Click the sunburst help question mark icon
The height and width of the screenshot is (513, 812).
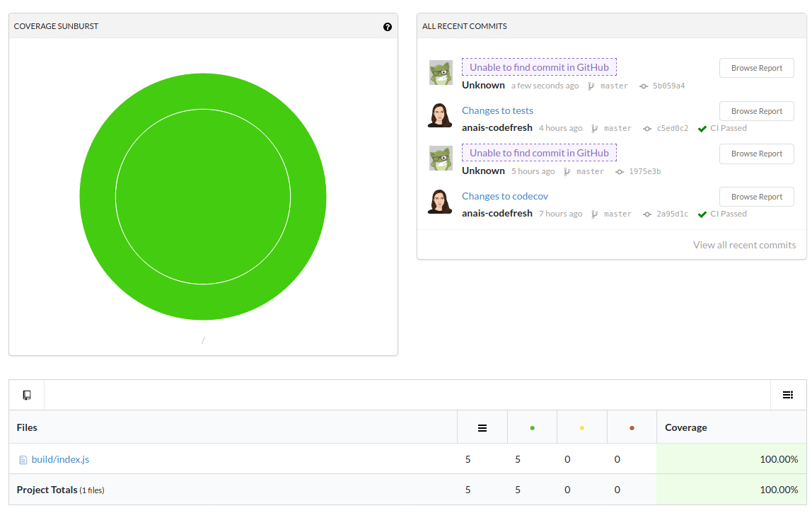(388, 27)
